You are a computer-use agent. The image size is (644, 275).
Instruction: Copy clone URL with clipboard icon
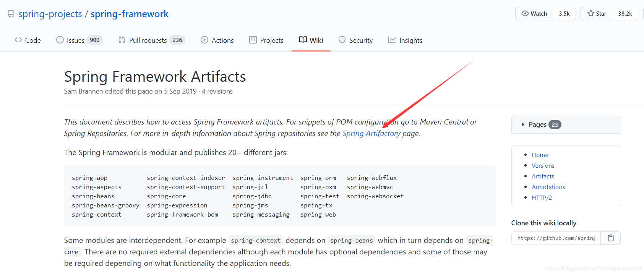coord(611,238)
